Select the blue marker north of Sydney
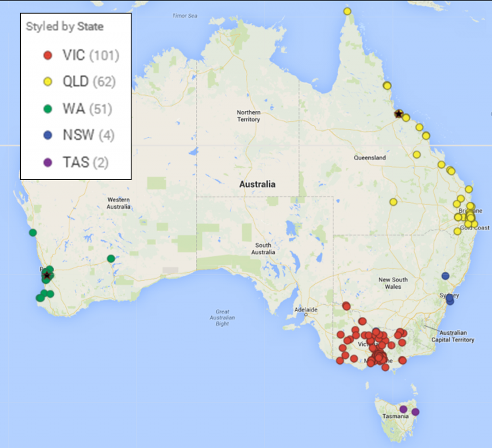Screen dimensions: 492x448 445,276
